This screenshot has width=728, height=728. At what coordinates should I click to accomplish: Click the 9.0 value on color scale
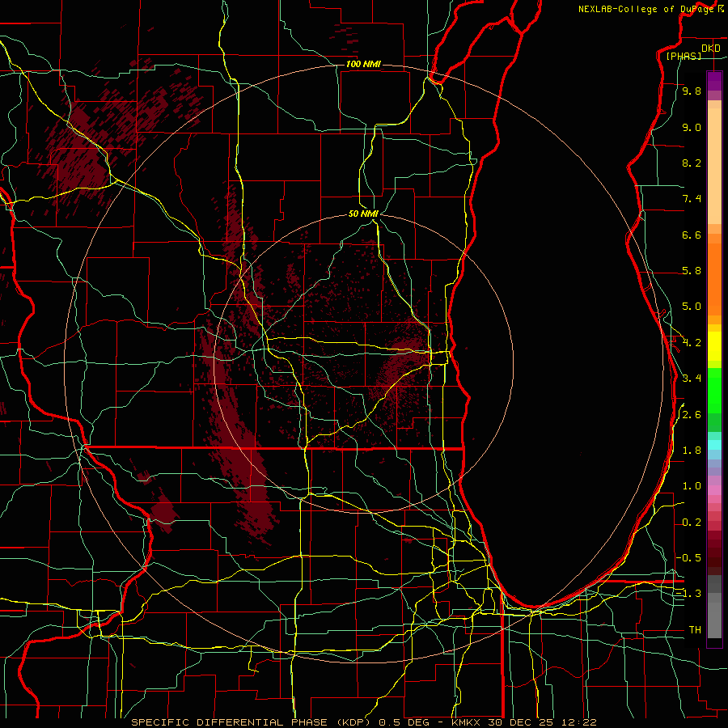692,127
